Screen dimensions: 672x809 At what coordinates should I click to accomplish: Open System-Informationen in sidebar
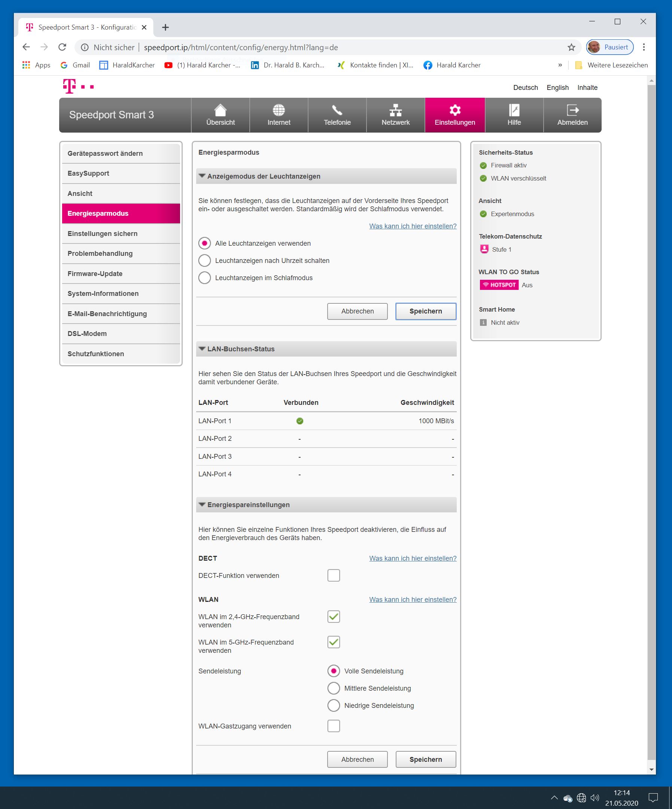(121, 294)
